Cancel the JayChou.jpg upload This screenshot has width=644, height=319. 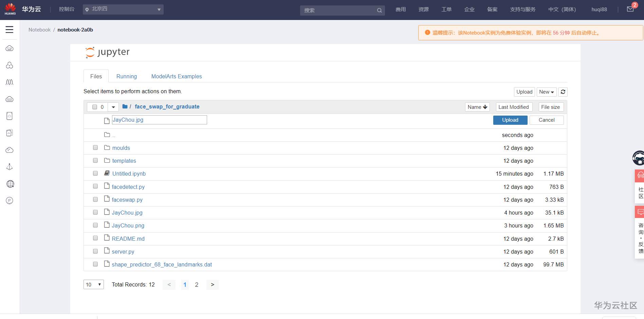tap(547, 120)
